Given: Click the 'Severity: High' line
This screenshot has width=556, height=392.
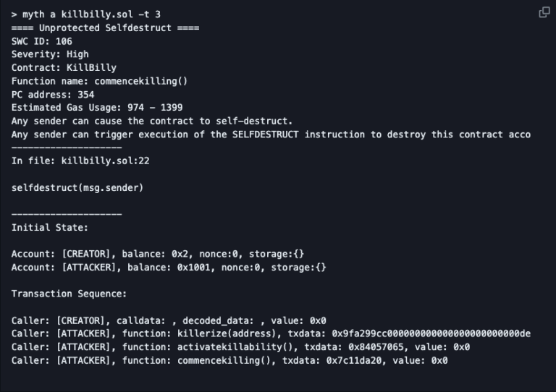Looking at the screenshot, I should 50,54.
